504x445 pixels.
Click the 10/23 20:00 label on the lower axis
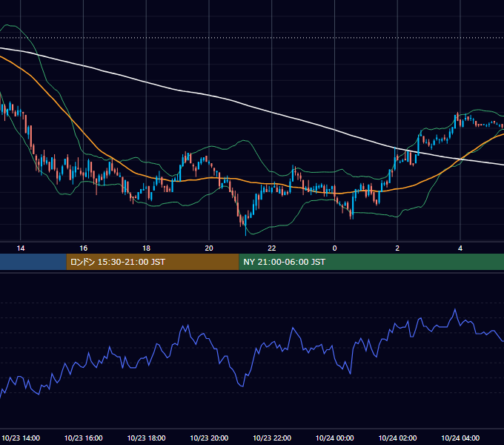pyautogui.click(x=209, y=438)
